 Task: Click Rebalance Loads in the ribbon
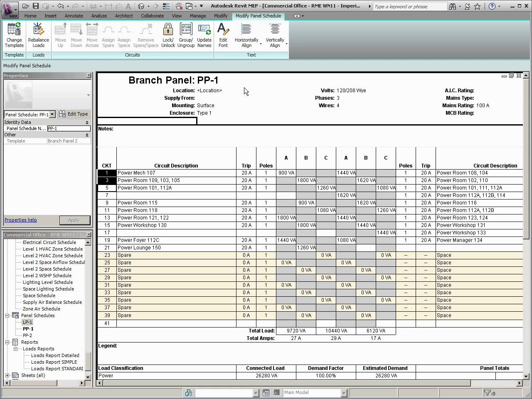click(x=38, y=30)
